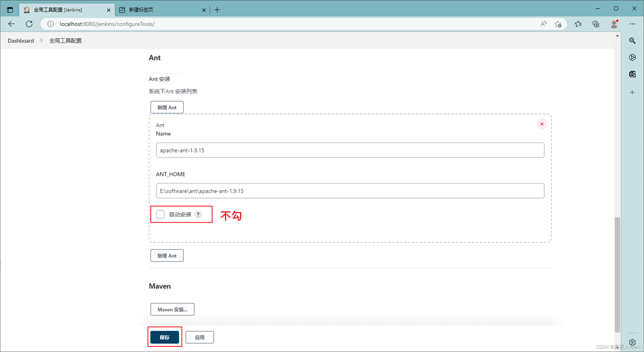Click the plus icon to customize sidebar

click(x=633, y=92)
